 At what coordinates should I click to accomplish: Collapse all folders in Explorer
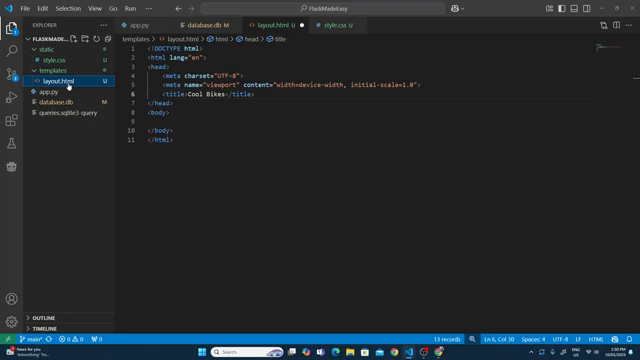point(108,39)
